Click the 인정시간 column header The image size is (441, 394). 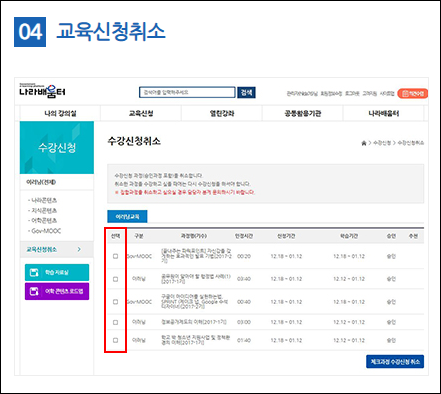(x=244, y=236)
